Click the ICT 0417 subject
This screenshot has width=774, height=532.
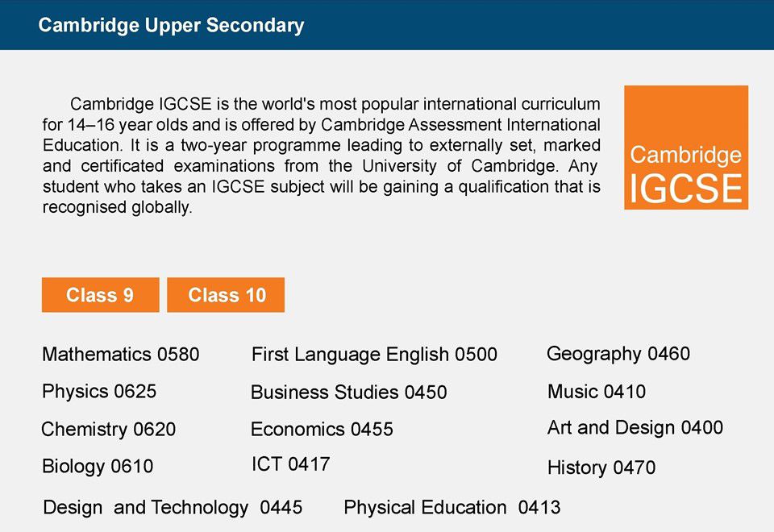(291, 464)
